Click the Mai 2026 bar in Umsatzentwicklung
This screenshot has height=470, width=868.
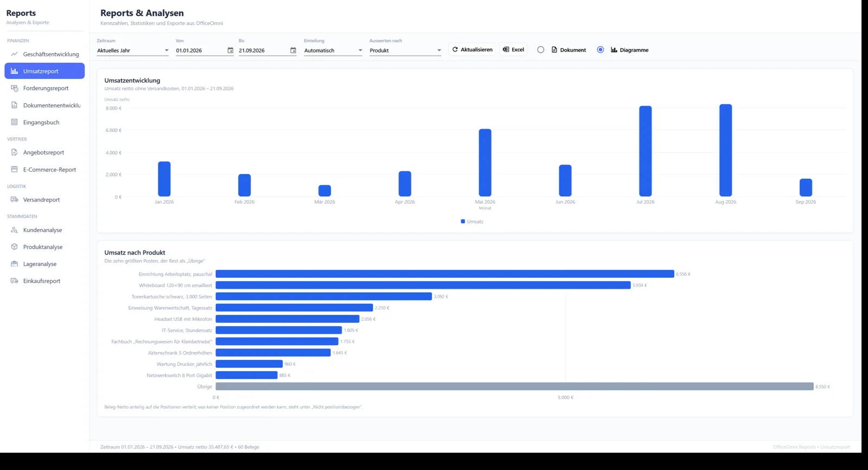485,163
